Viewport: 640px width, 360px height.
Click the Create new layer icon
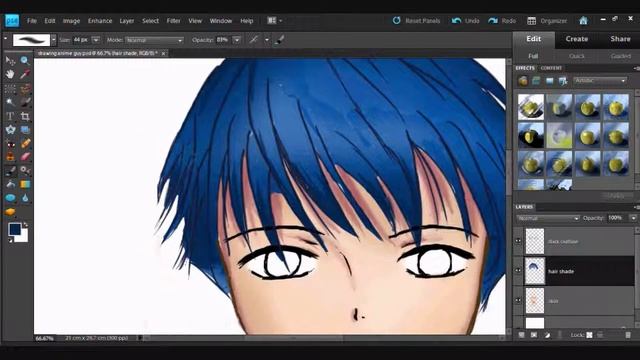pos(521,335)
